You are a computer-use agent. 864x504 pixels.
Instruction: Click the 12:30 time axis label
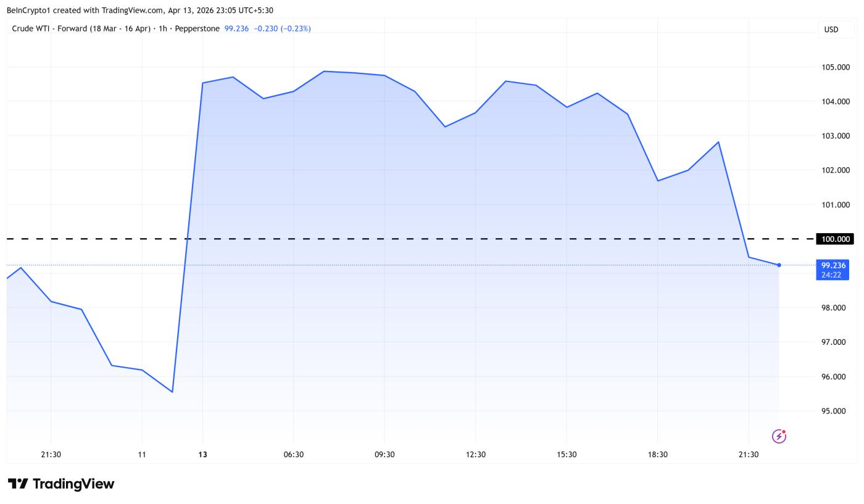475,455
